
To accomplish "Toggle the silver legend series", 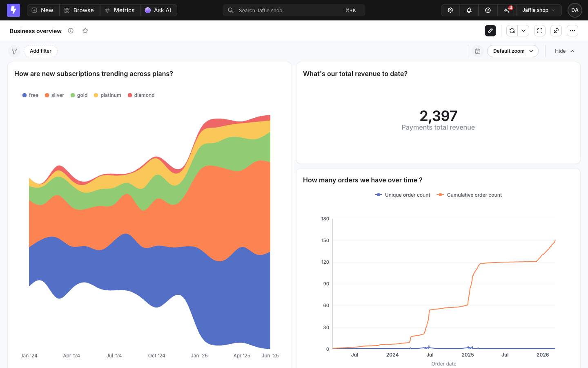I will click(x=54, y=95).
